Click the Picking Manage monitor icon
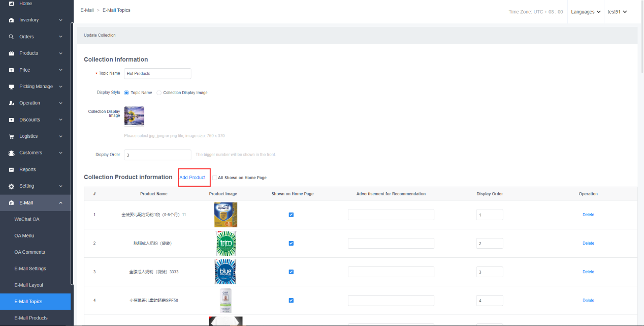This screenshot has height=326, width=644. 11,86
